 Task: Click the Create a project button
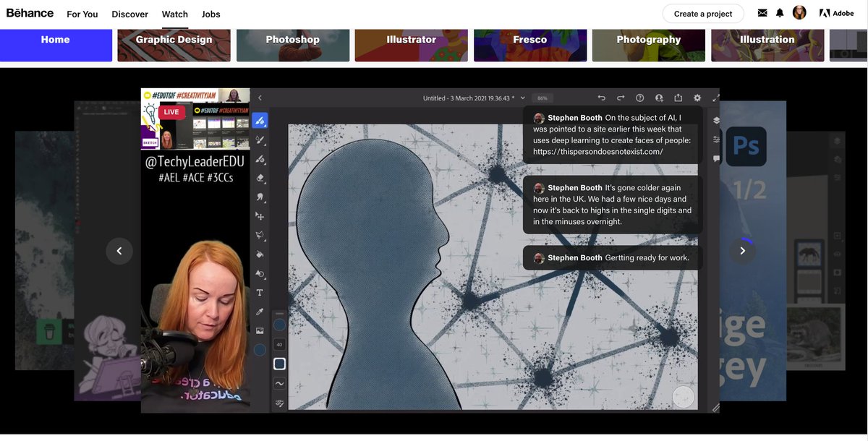click(702, 13)
